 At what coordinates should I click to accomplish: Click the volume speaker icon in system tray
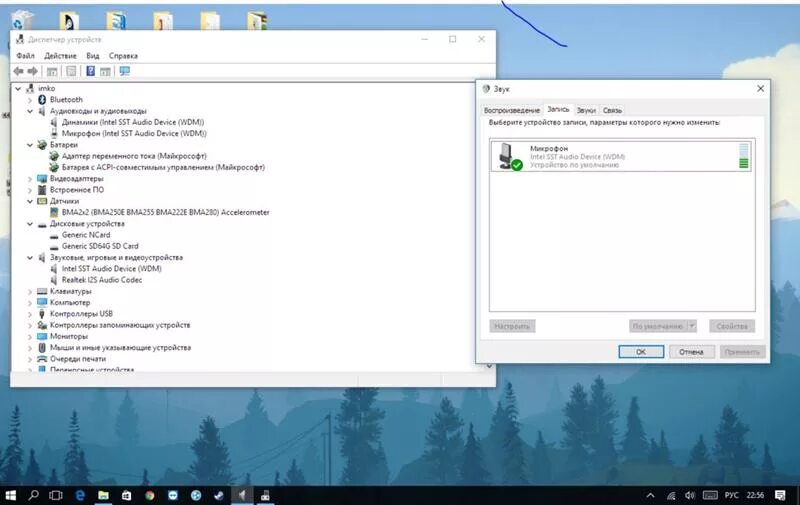(x=690, y=495)
